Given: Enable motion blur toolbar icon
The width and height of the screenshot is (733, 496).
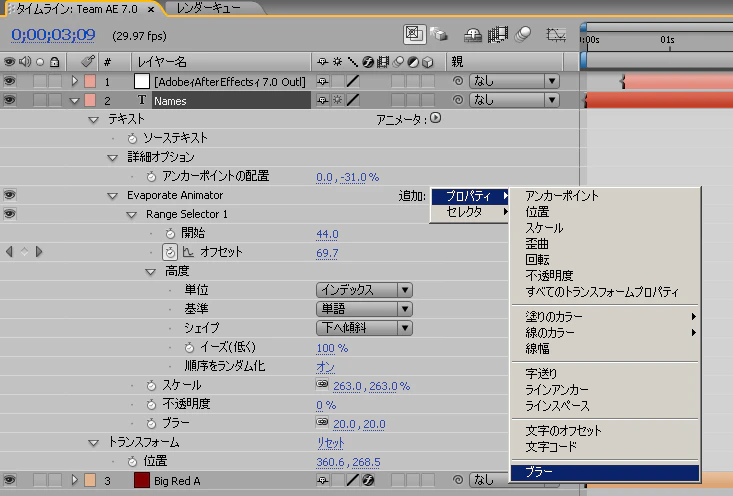Looking at the screenshot, I should point(523,34).
